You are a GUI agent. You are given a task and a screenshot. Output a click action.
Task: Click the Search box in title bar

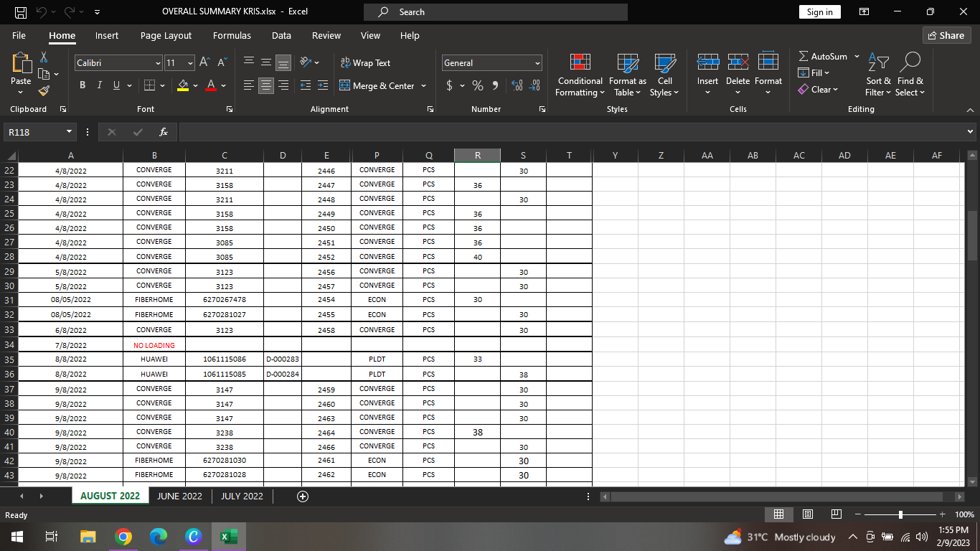pyautogui.click(x=495, y=12)
